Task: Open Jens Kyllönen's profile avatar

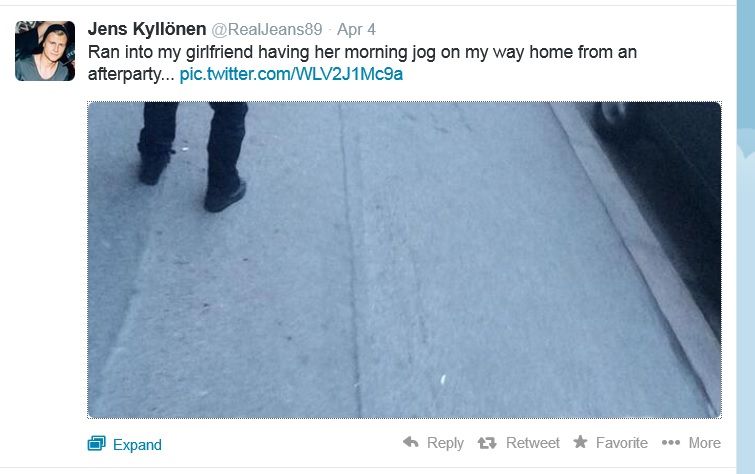Action: [x=45, y=51]
